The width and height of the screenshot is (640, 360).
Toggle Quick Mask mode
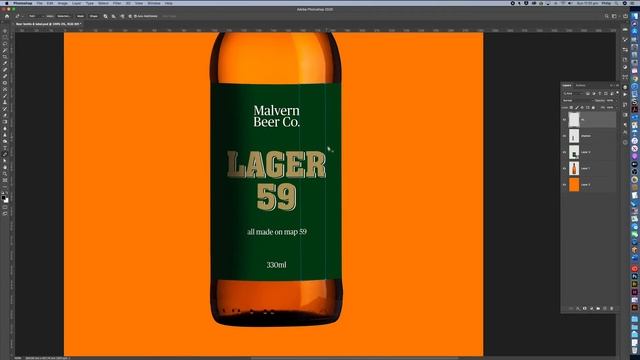tap(5, 207)
